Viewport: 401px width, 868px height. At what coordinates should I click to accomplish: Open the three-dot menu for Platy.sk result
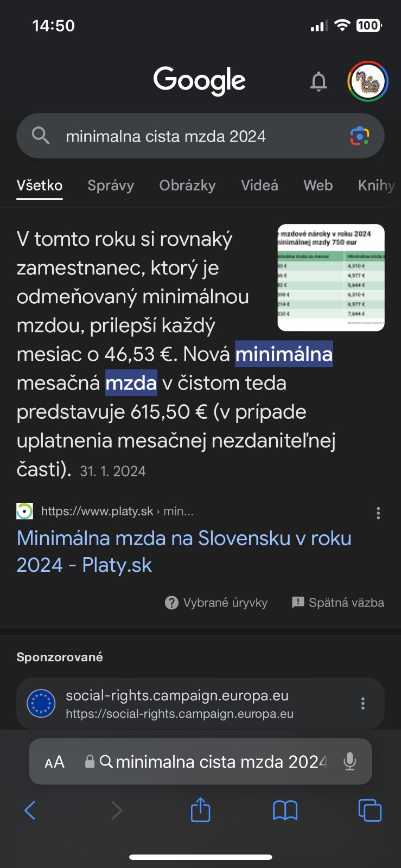378,513
